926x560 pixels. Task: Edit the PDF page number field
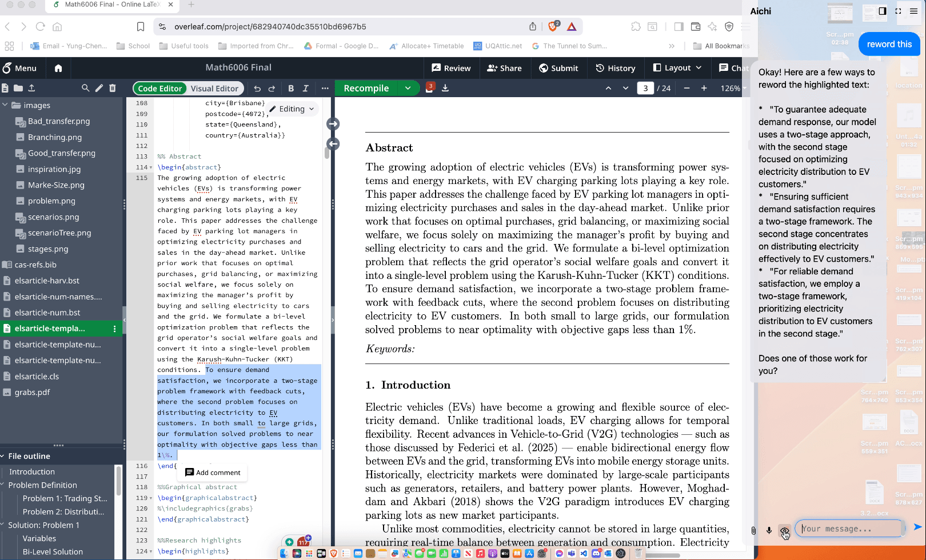coord(645,88)
